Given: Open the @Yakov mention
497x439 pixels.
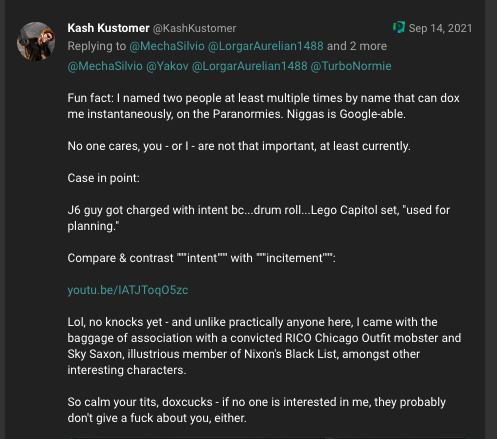Looking at the screenshot, I should (167, 66).
